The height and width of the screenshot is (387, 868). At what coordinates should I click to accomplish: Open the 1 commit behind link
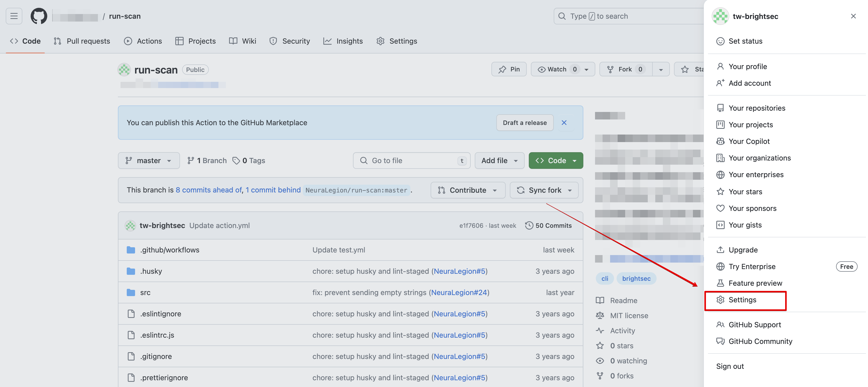pyautogui.click(x=273, y=190)
